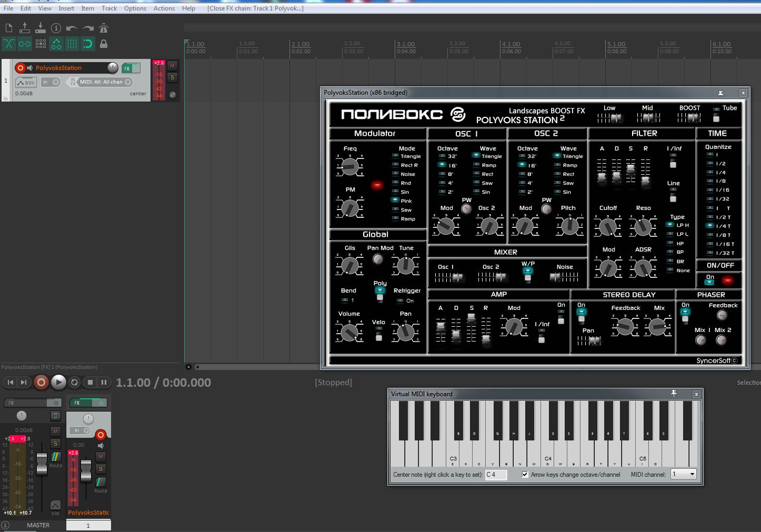Image resolution: width=761 pixels, height=532 pixels.
Task: Click the Osc 1 slider in the Mixer section
Action: [x=457, y=277]
